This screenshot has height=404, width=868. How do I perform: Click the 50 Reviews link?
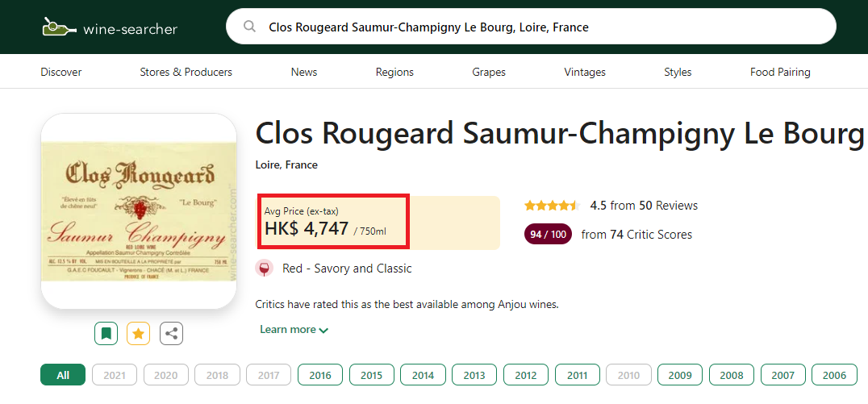click(668, 206)
